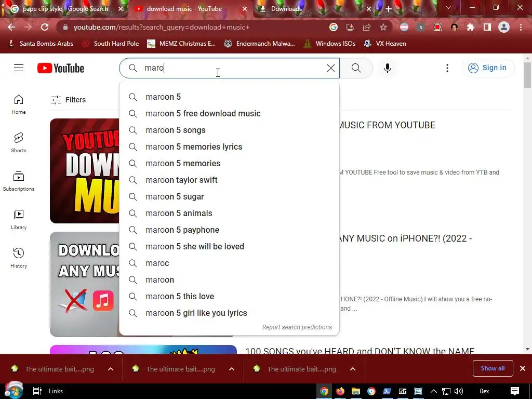Open the YouTube Download Music video thumbnail

85,170
